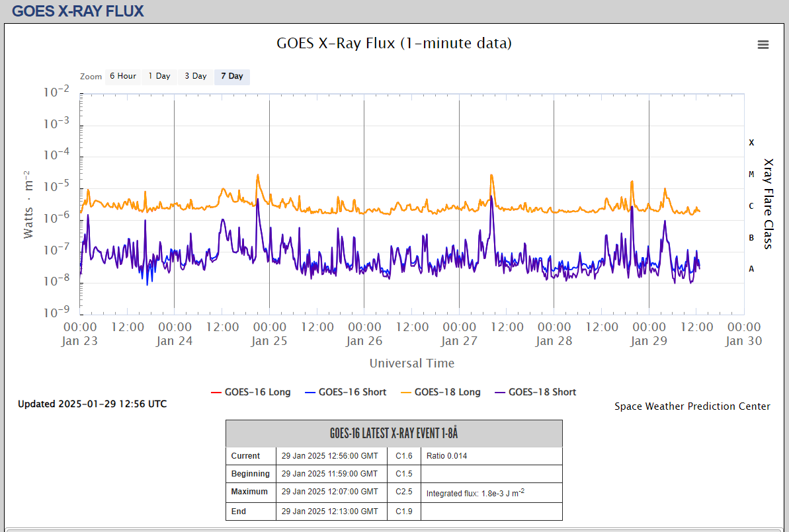This screenshot has height=532, width=789.
Task: Set zoom range to 6 Hour
Action: point(123,76)
